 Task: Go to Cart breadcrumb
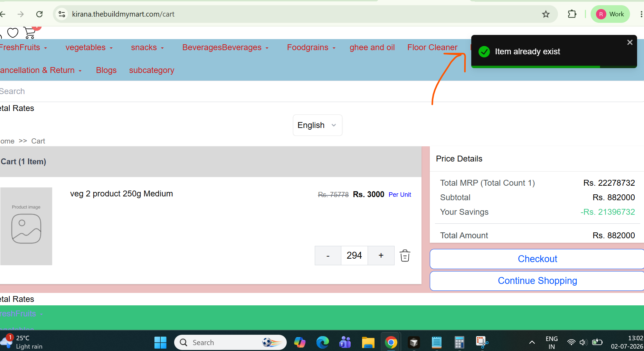coord(38,141)
